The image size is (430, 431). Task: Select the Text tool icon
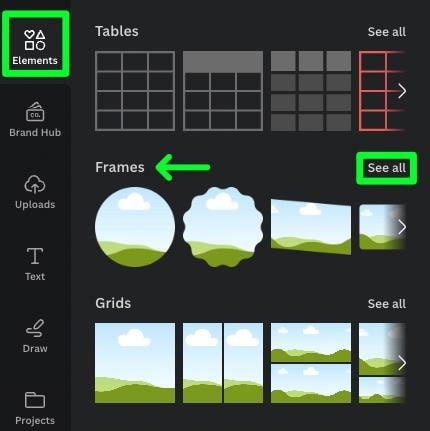[35, 256]
